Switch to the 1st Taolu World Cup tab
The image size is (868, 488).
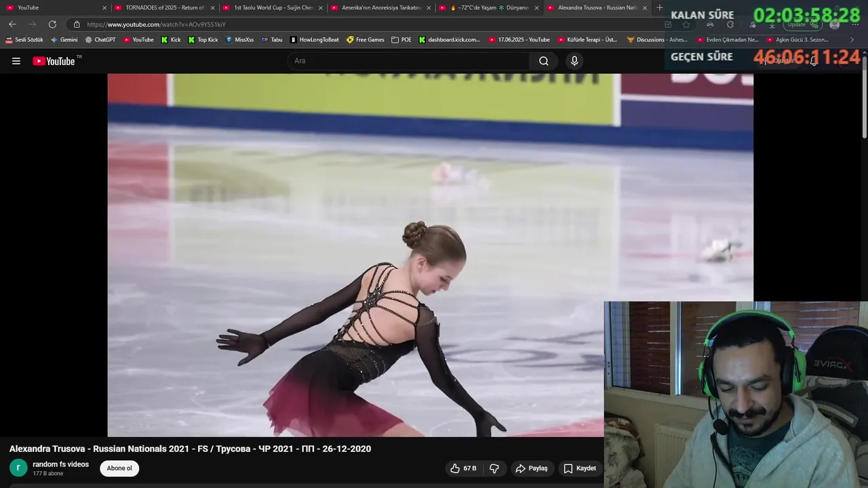click(x=273, y=7)
